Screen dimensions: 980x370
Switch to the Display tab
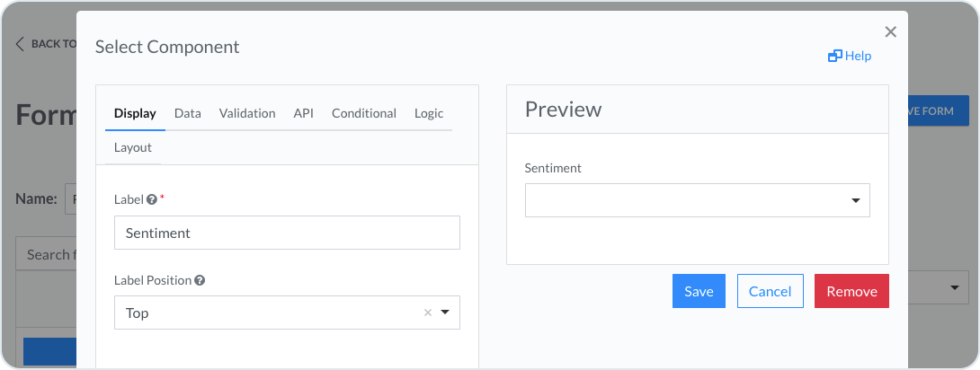(135, 113)
